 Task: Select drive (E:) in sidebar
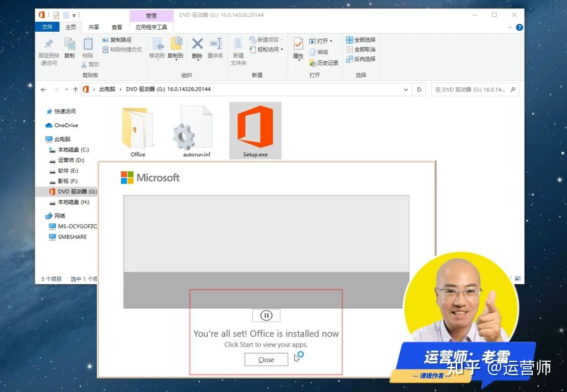point(64,170)
